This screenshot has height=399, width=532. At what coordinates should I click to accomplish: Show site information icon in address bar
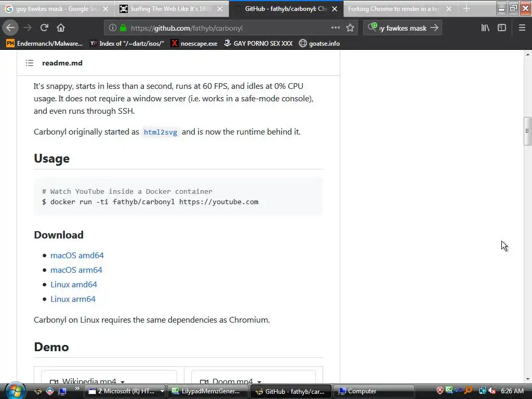pos(113,28)
